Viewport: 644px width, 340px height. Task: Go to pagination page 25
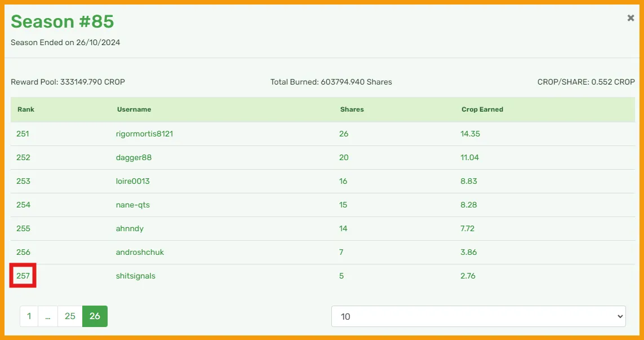[x=70, y=316]
